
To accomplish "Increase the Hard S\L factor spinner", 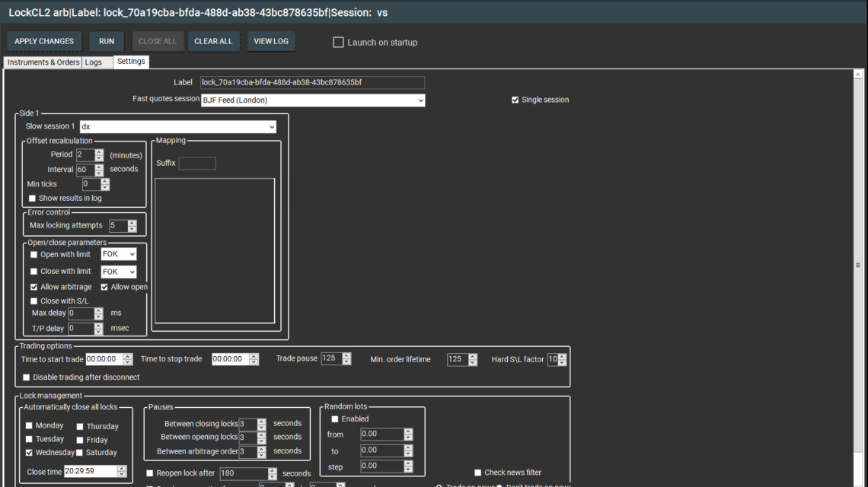I will click(x=563, y=356).
